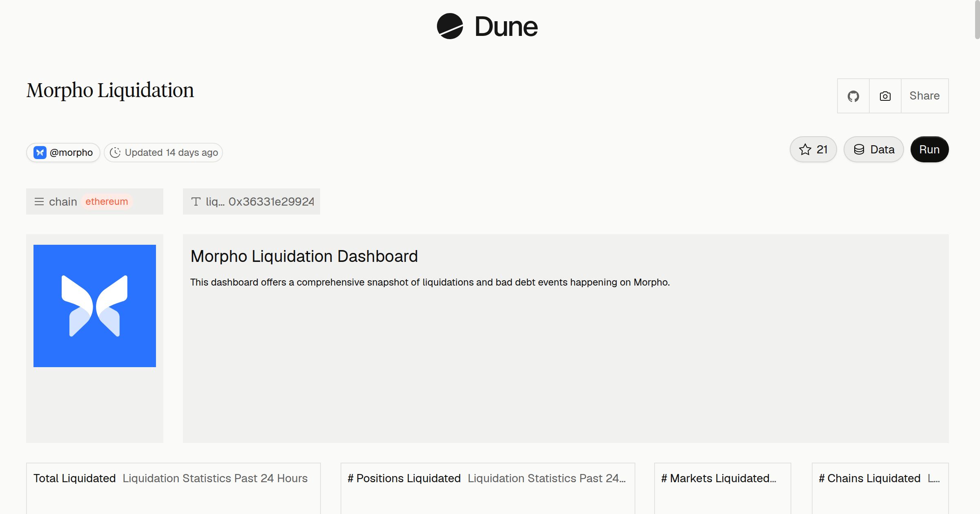Open the @morpho author profile

(x=63, y=153)
